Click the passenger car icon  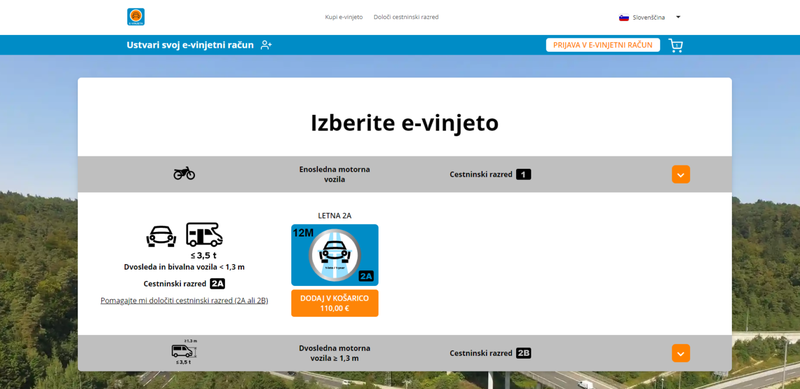161,236
